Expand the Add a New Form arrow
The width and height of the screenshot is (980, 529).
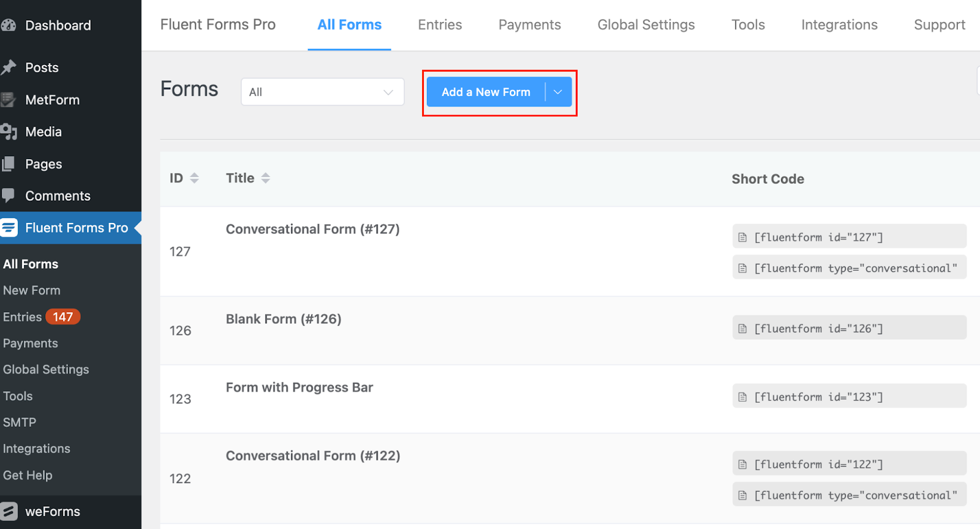pyautogui.click(x=558, y=92)
